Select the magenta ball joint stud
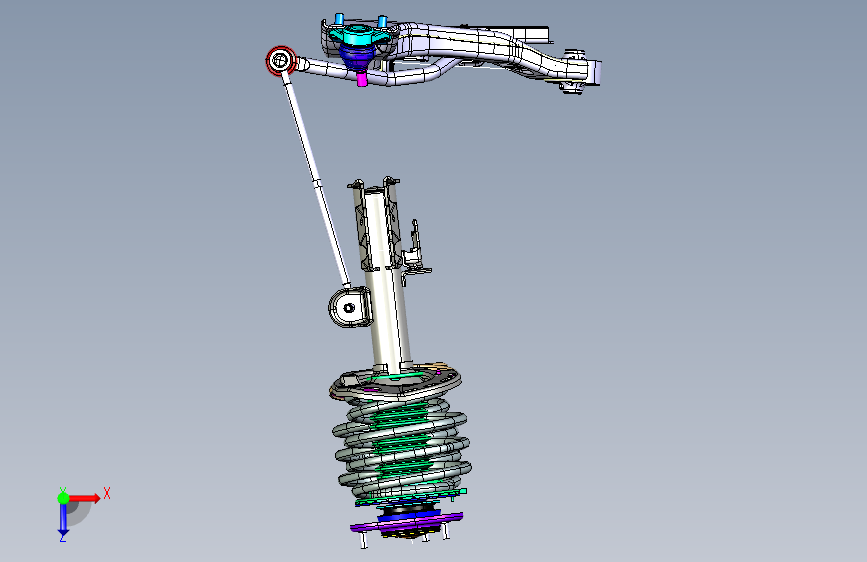 coord(362,79)
